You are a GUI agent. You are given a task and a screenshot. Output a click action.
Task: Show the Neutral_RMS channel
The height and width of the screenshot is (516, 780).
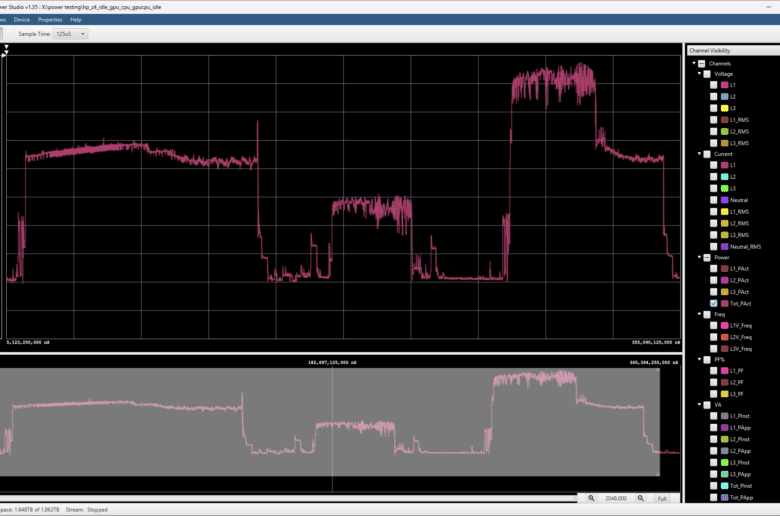point(714,246)
